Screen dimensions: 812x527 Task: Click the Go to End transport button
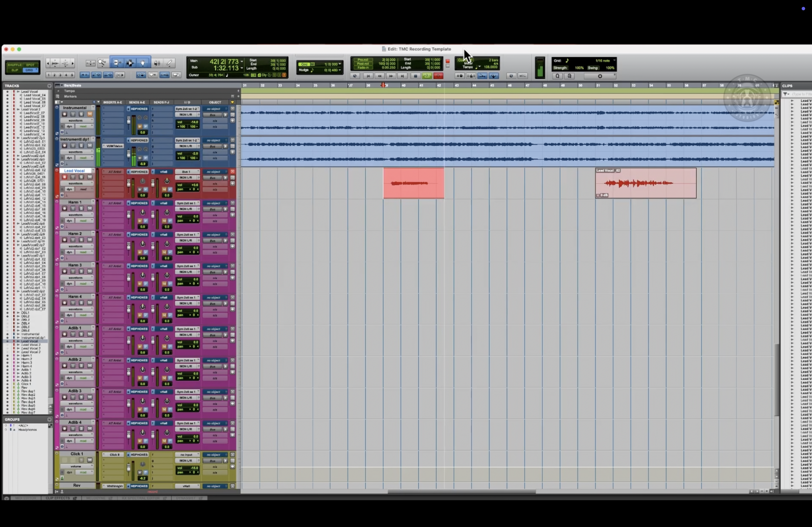403,76
